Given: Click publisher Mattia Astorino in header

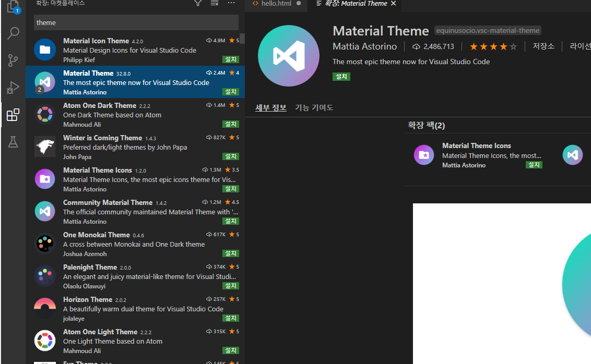Looking at the screenshot, I should click(x=364, y=46).
